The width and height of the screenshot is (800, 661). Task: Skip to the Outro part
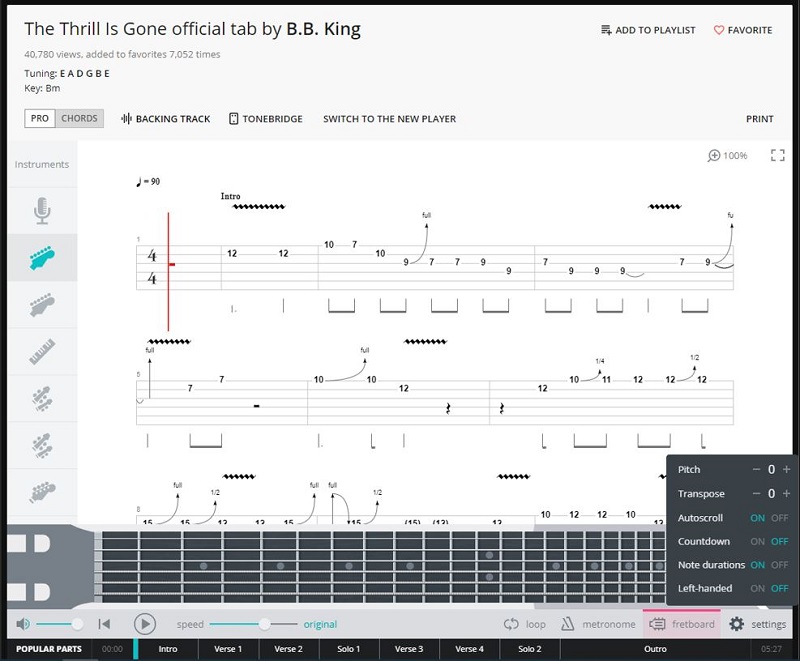click(x=655, y=649)
